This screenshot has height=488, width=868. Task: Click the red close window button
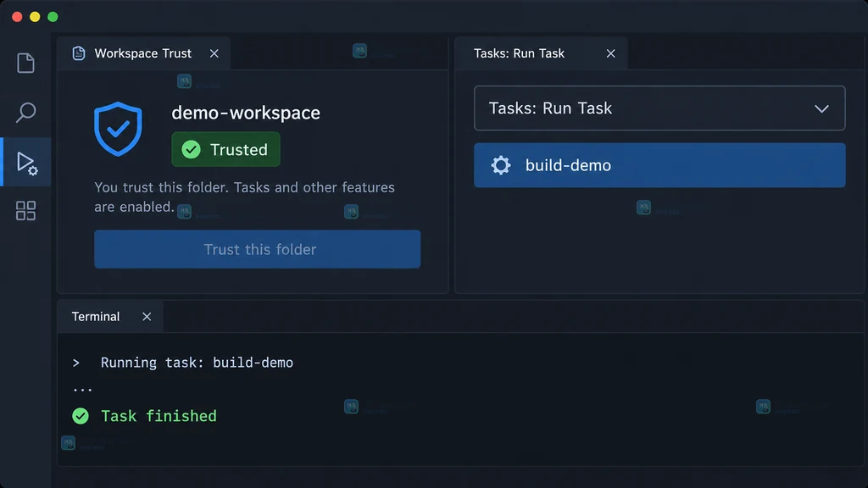click(17, 17)
